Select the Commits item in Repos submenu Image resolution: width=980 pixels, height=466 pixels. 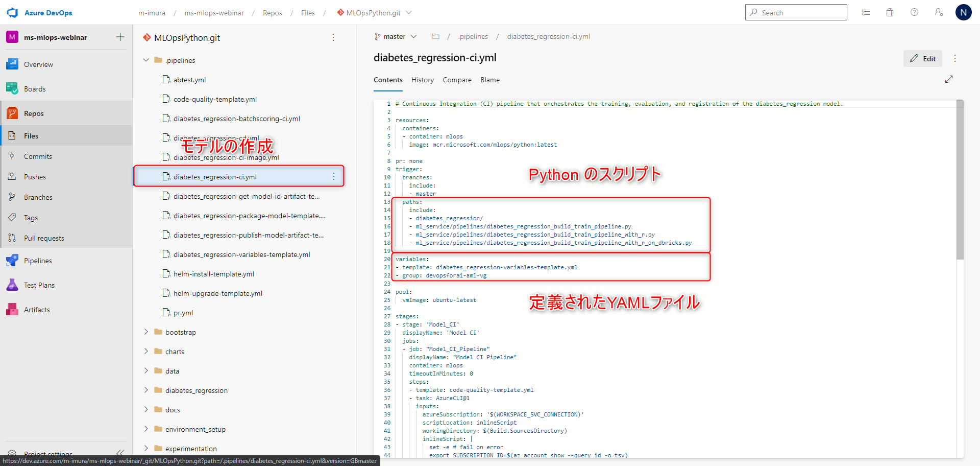tap(66, 156)
